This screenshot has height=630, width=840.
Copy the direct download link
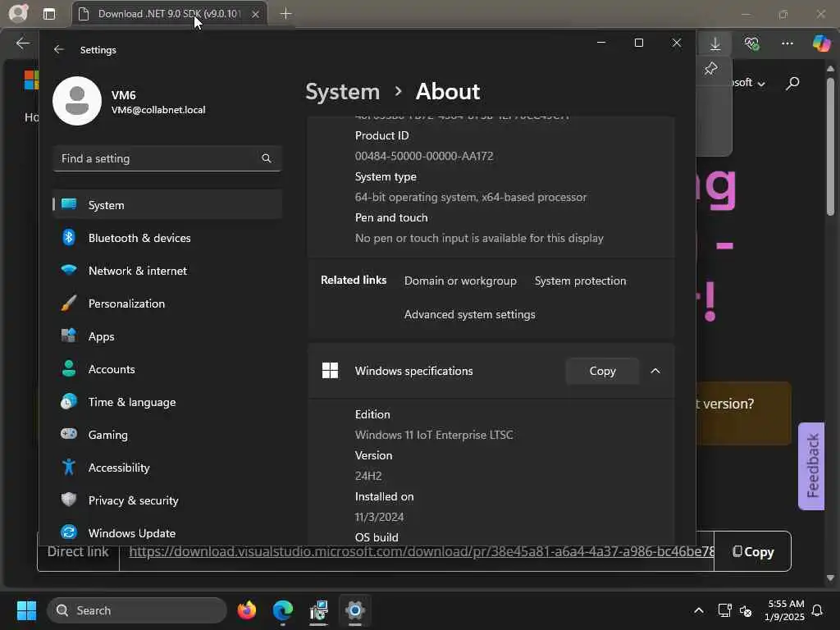coord(753,551)
